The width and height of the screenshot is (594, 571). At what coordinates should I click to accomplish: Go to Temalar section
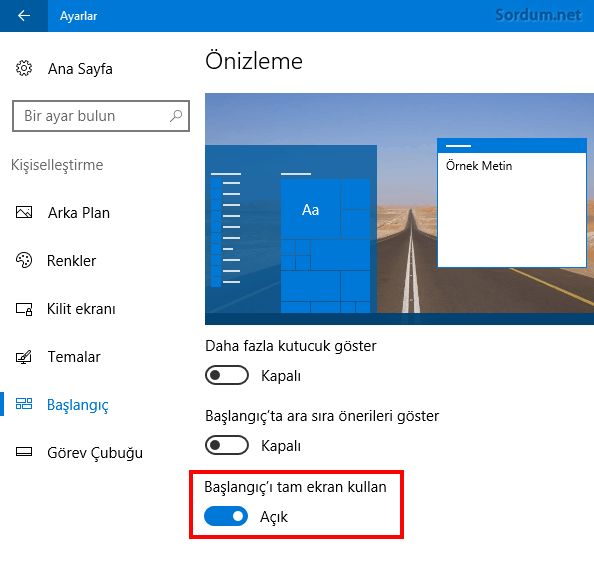tap(73, 357)
